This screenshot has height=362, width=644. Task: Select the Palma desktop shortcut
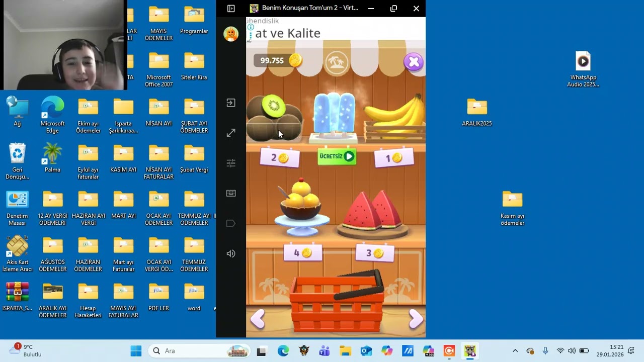point(53,158)
